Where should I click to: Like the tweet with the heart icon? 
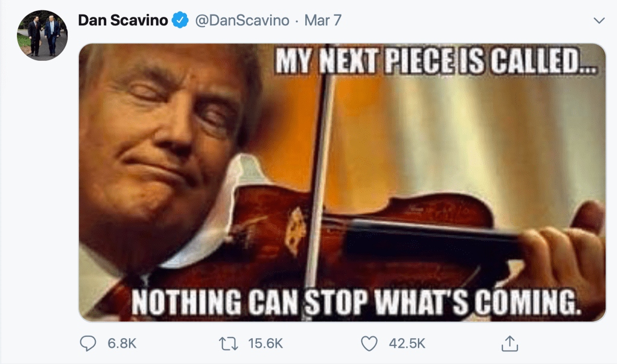coord(369,344)
